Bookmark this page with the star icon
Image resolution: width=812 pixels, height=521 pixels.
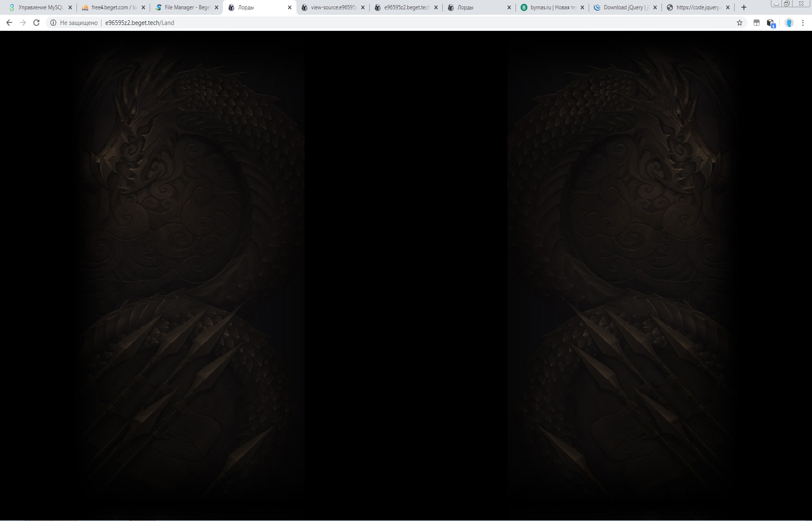(x=739, y=23)
